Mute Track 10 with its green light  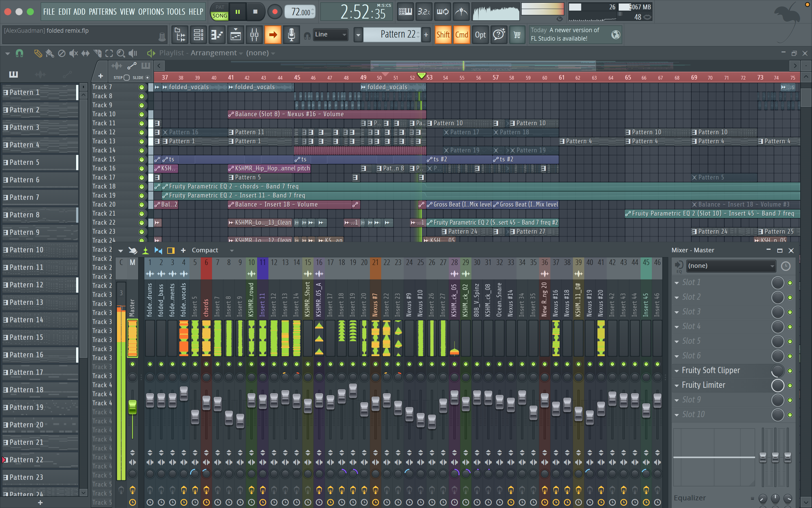click(142, 114)
